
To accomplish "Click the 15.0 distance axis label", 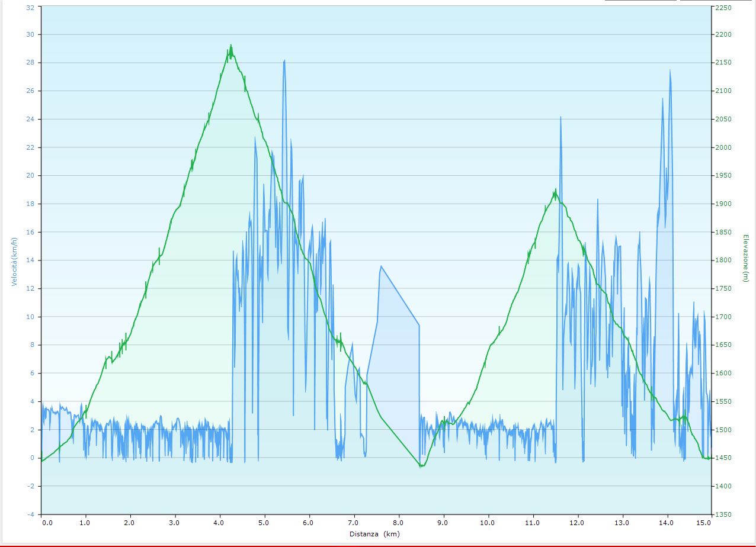I will point(704,523).
